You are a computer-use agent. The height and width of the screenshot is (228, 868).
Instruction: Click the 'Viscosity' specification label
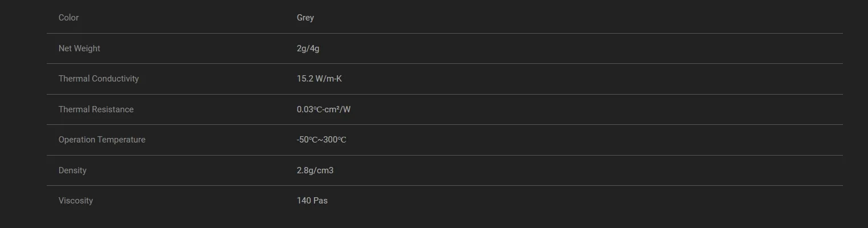pyautogui.click(x=76, y=201)
